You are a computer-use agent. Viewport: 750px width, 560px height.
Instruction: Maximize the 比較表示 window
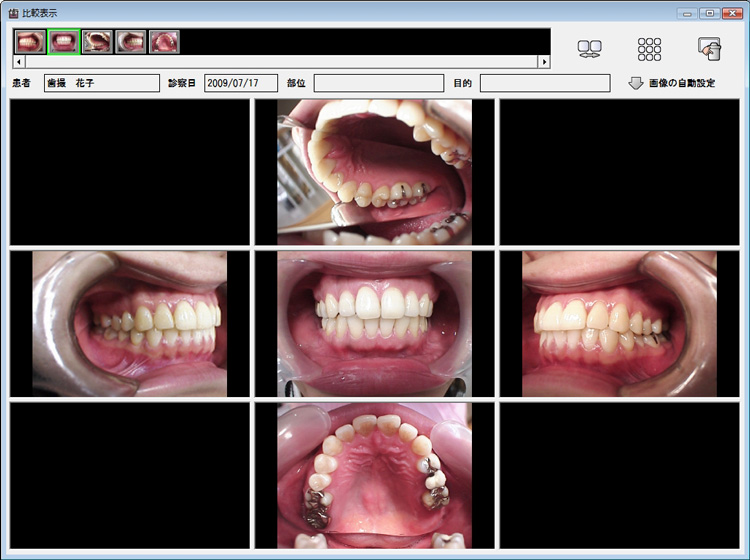[709, 13]
